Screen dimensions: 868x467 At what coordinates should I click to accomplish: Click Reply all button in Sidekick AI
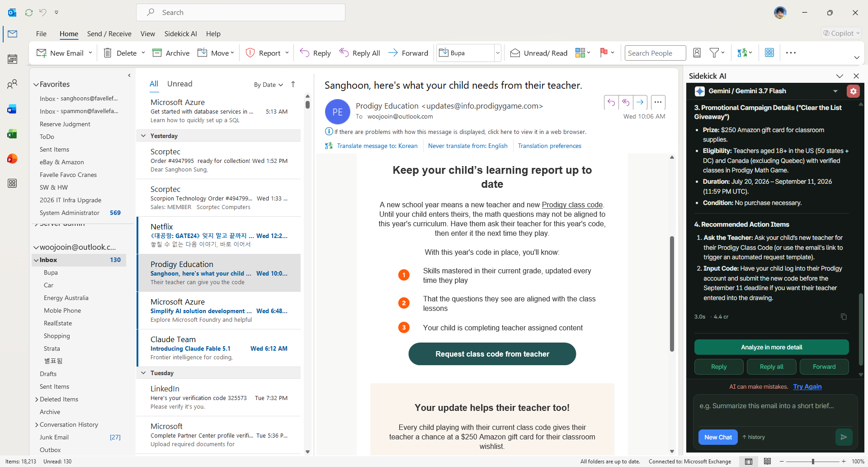coord(772,367)
